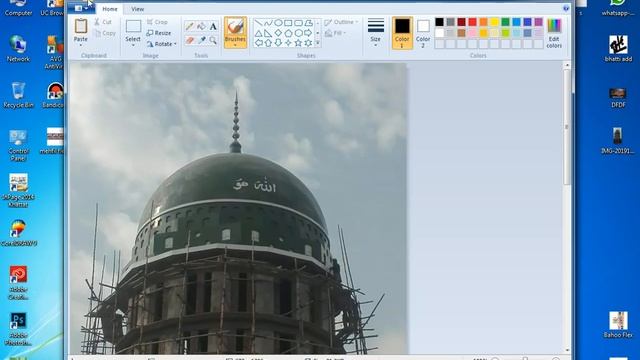Choose the Curve shape
The width and height of the screenshot is (640, 360).
268,23
